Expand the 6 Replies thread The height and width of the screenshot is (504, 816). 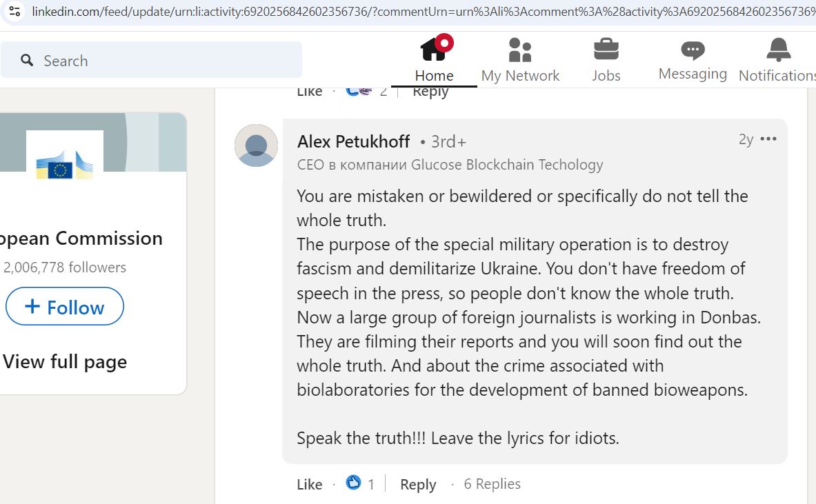point(492,484)
